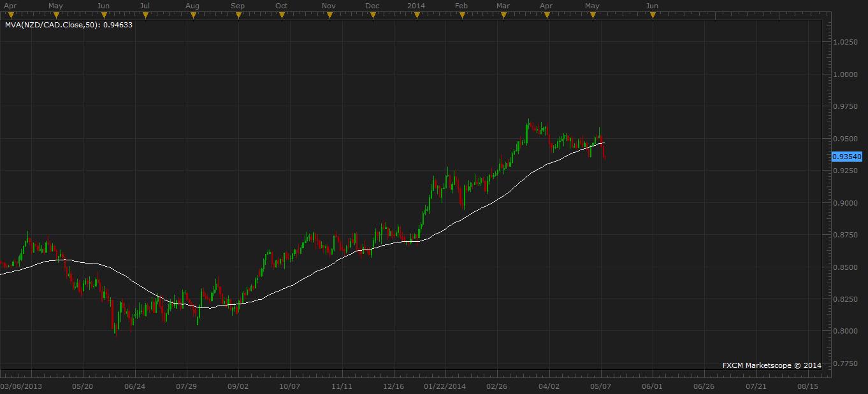This screenshot has width=868, height=394.
Task: Click the 0.8000 price axis label
Action: tap(845, 331)
